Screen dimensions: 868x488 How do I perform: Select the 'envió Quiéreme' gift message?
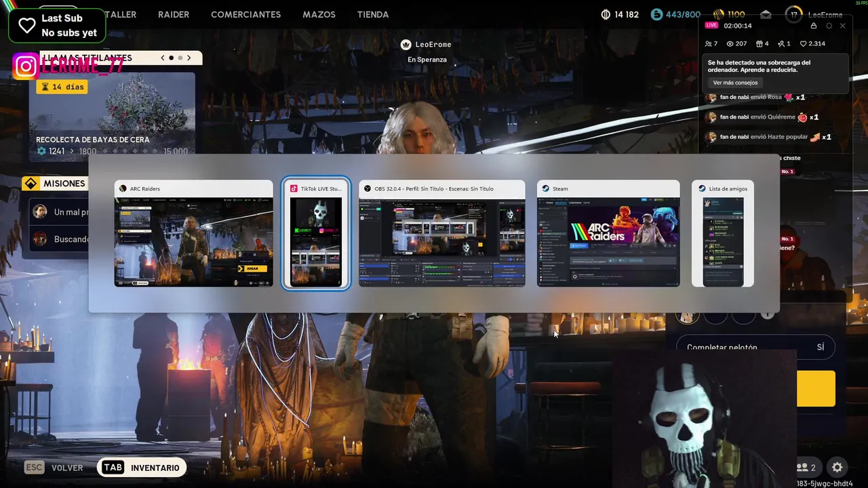(x=762, y=117)
